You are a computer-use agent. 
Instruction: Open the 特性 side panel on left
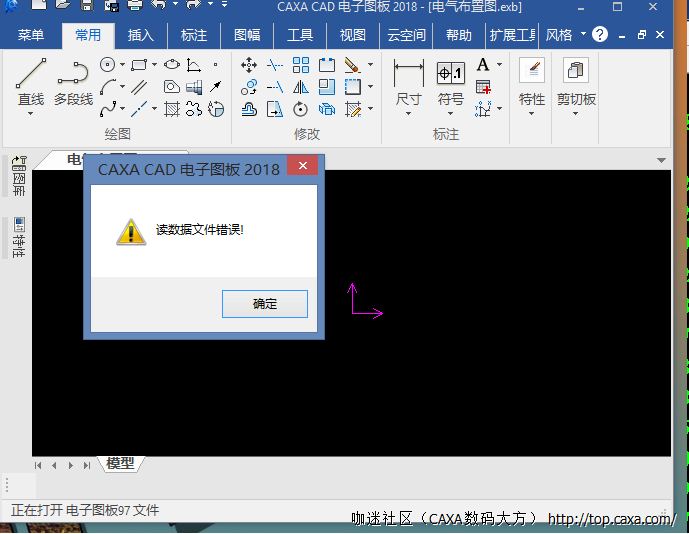click(19, 237)
